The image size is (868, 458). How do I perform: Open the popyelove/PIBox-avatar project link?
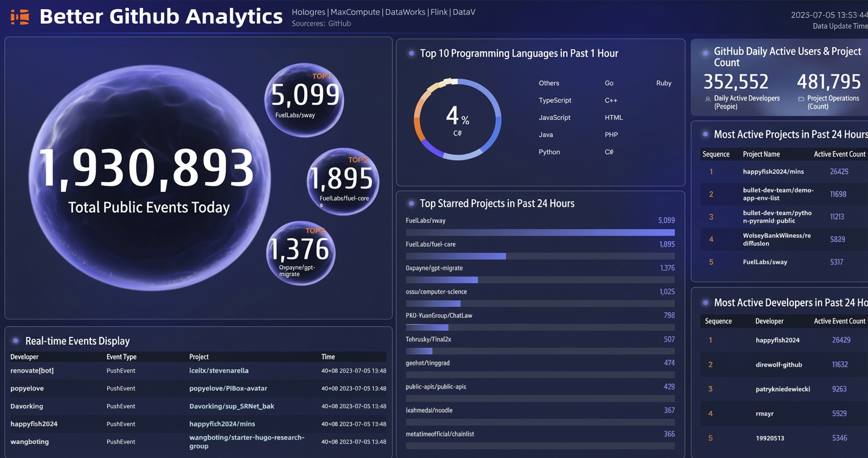228,389
